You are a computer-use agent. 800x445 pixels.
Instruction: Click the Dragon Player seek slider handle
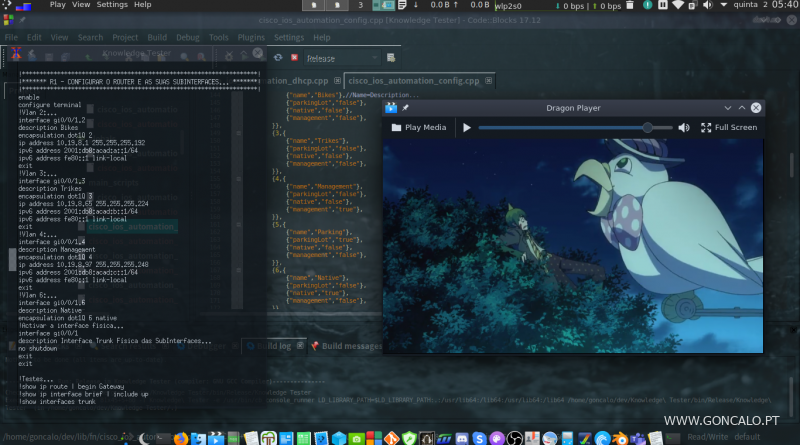648,128
